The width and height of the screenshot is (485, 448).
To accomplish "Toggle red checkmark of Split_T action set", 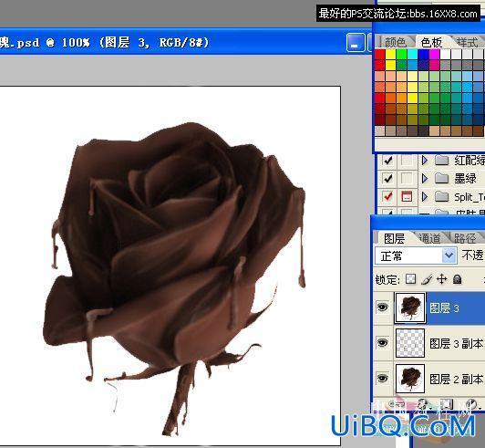I will tap(387, 196).
